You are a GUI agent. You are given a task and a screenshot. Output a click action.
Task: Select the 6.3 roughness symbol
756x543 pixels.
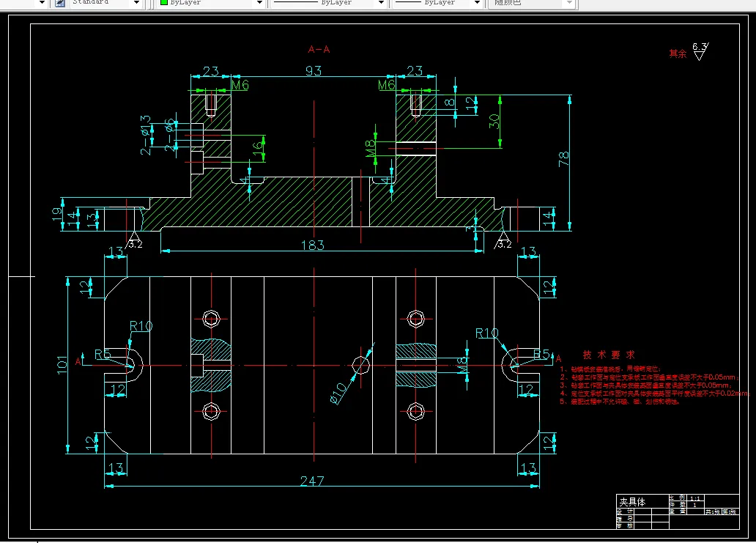pos(700,51)
